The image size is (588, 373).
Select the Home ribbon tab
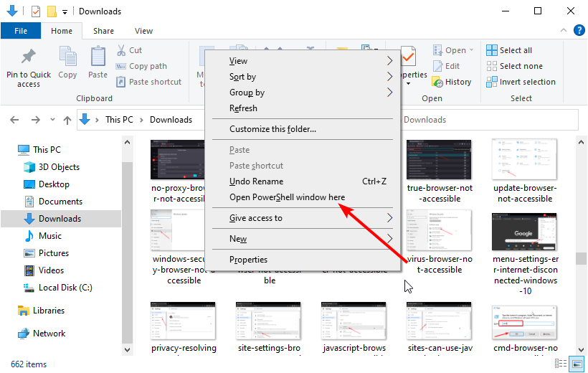click(62, 31)
